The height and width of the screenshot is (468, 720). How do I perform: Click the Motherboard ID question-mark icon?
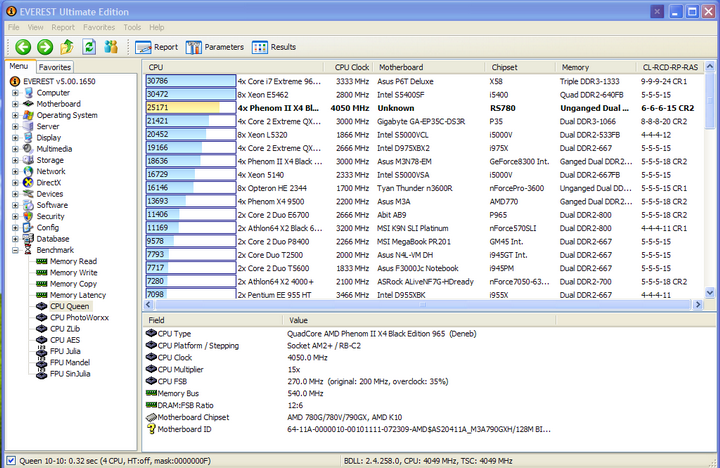[x=151, y=429]
